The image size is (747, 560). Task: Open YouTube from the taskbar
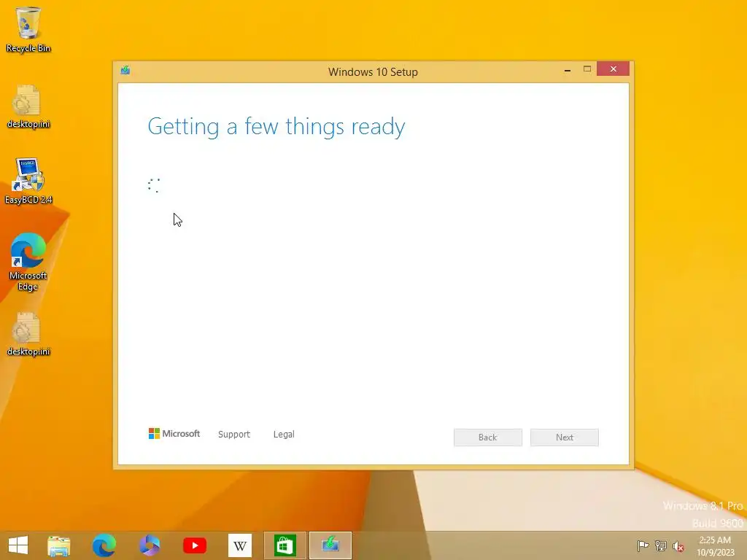[x=194, y=545]
